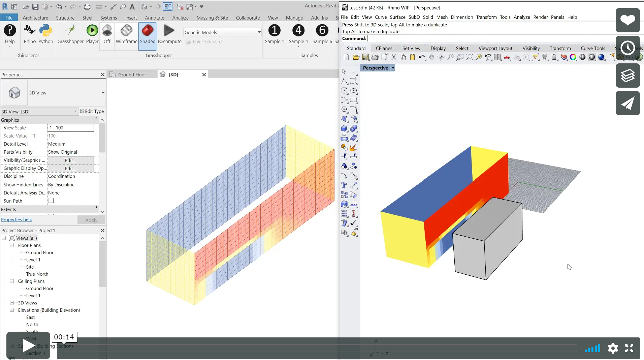Click the video progress bar
644x360 pixels.
pyautogui.click(x=320, y=348)
